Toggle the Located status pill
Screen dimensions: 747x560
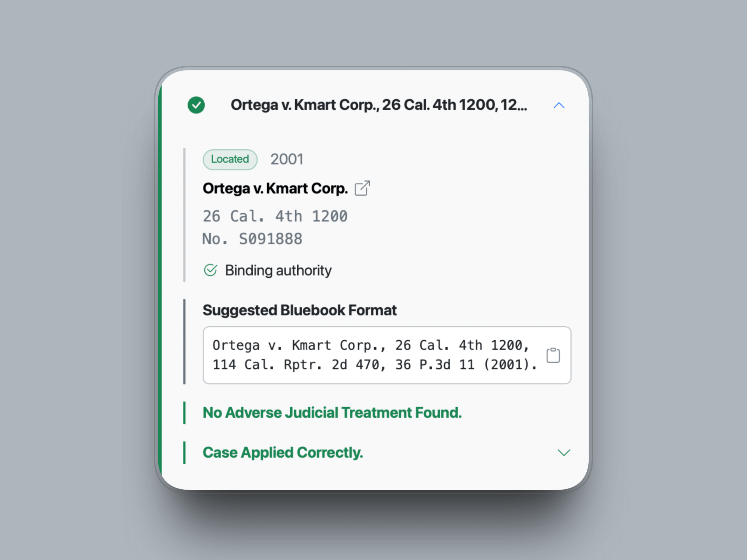(230, 159)
